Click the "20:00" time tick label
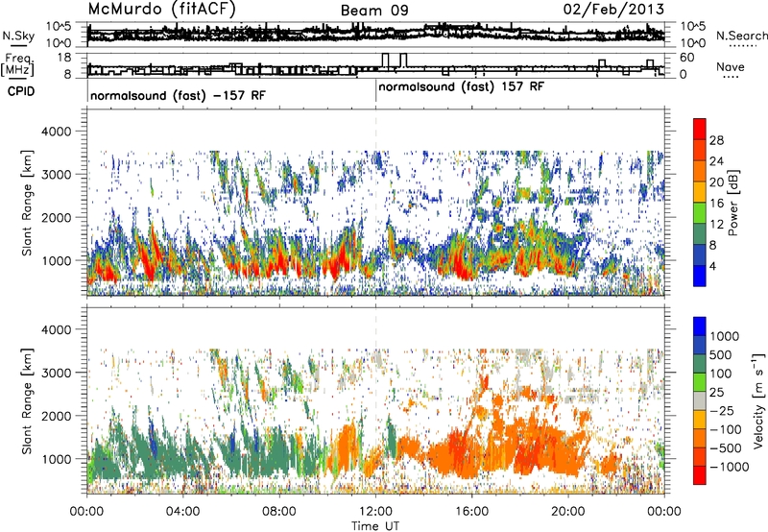The width and height of the screenshot is (768, 532). tap(568, 512)
